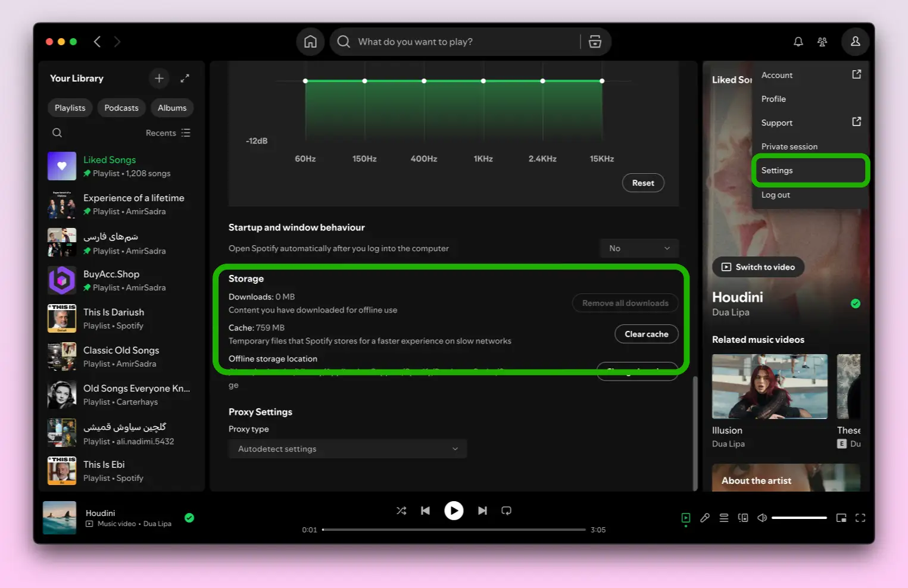Open Support external link icon in menu
Image resolution: width=908 pixels, height=588 pixels.
[857, 122]
